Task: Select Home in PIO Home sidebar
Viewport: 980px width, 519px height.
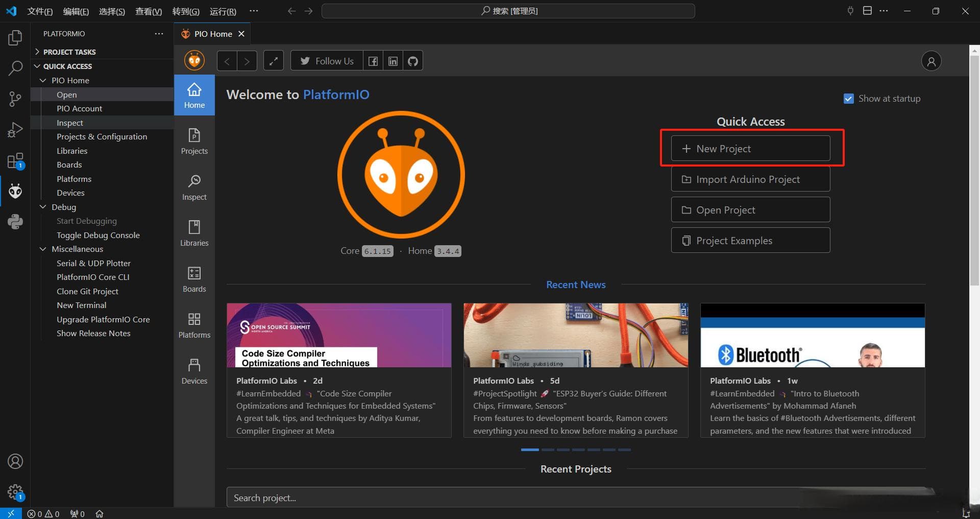Action: click(x=194, y=95)
